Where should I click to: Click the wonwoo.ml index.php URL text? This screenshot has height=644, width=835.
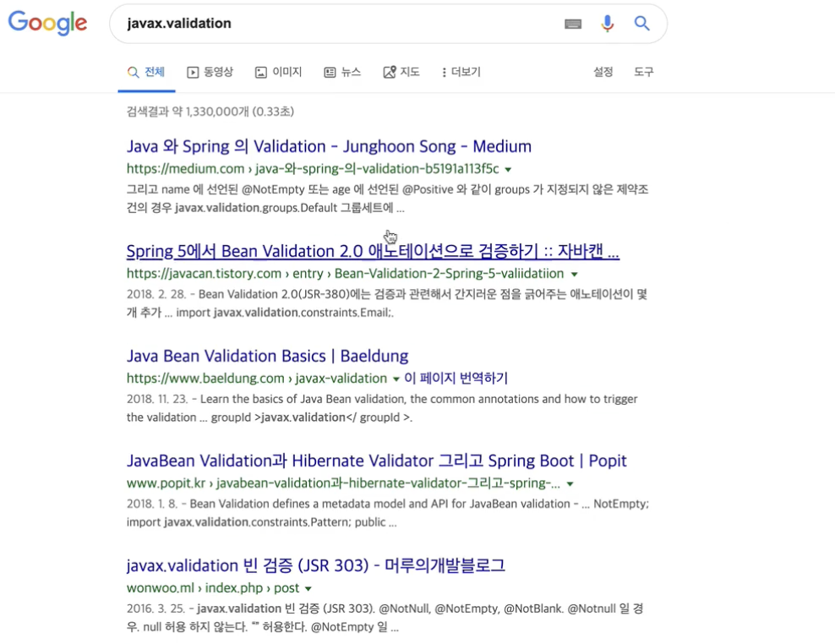pyautogui.click(x=213, y=588)
